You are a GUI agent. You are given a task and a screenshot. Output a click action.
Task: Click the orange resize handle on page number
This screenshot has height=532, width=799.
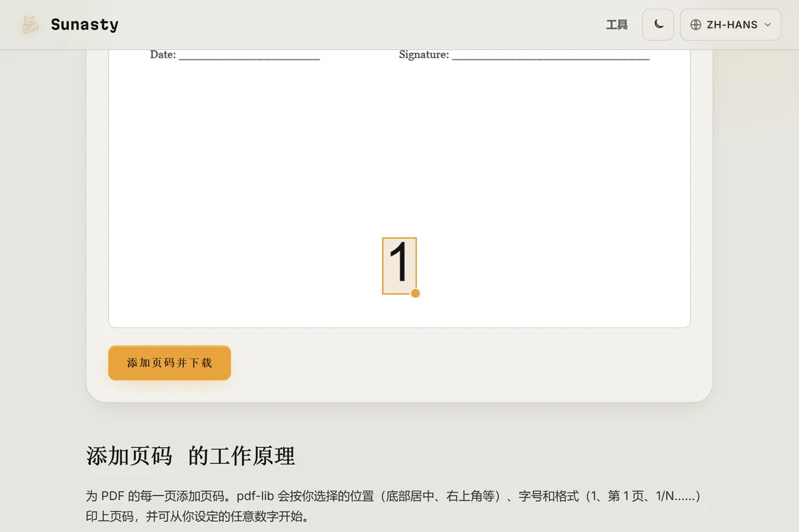(x=415, y=293)
